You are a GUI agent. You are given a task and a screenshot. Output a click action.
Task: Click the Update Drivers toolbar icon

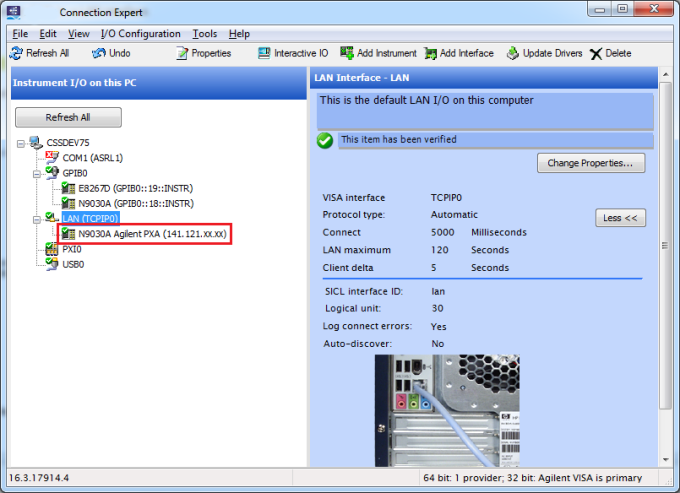click(544, 53)
